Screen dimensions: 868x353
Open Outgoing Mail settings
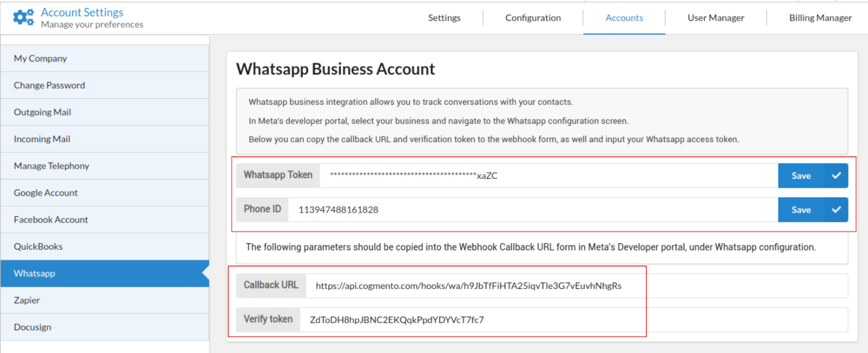point(42,112)
